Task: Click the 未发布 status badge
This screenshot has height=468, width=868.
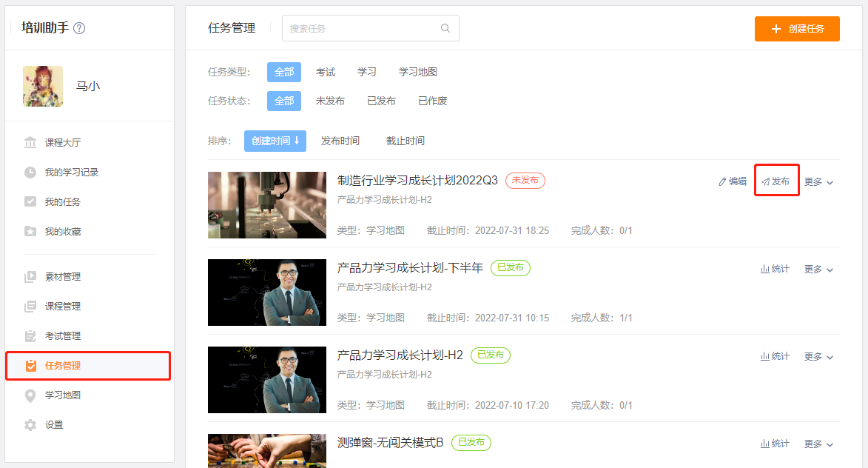Action: click(x=525, y=181)
